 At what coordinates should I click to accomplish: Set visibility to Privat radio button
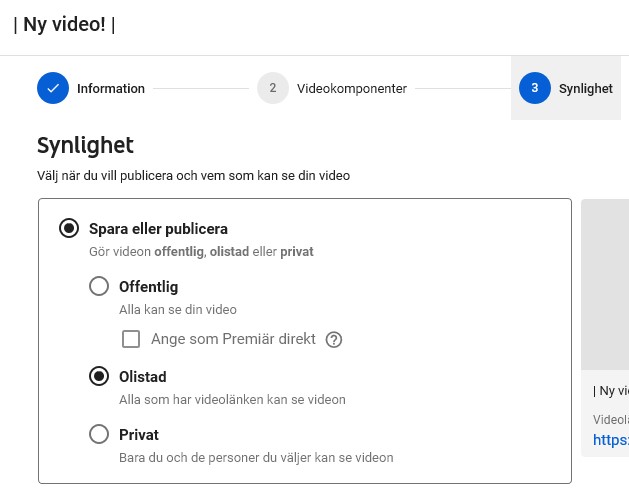pos(99,434)
